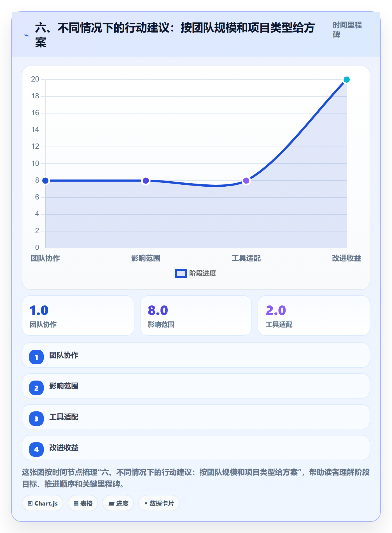
Task: Click the 团队协作 x-axis label
Action: coord(45,258)
